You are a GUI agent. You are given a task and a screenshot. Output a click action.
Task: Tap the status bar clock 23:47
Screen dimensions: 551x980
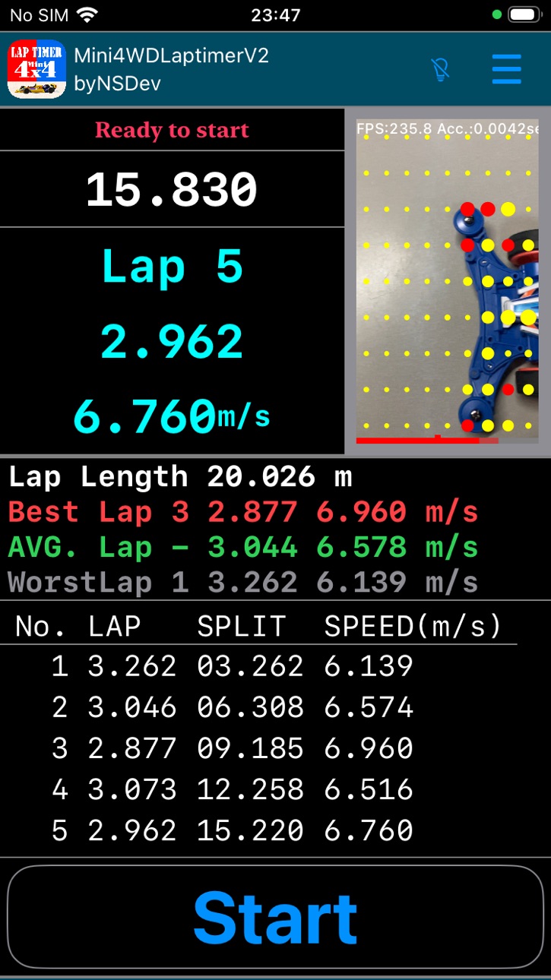click(276, 15)
